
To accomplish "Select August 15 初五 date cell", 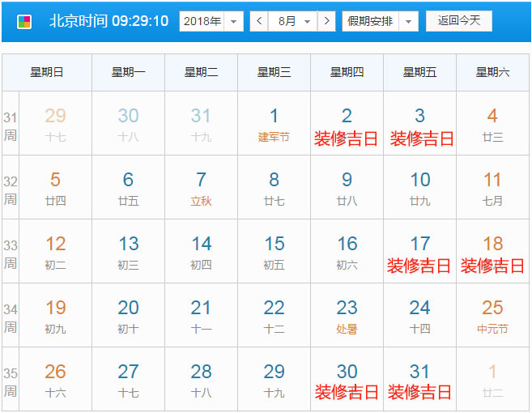I will (274, 252).
